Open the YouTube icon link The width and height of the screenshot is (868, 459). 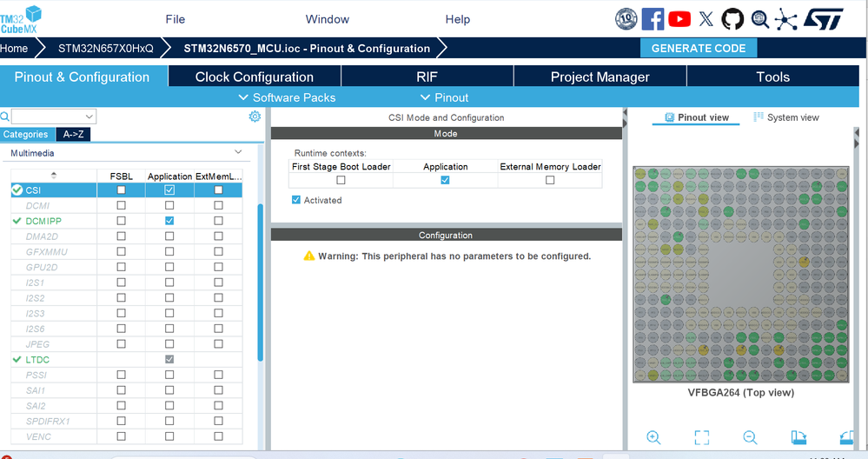(679, 19)
